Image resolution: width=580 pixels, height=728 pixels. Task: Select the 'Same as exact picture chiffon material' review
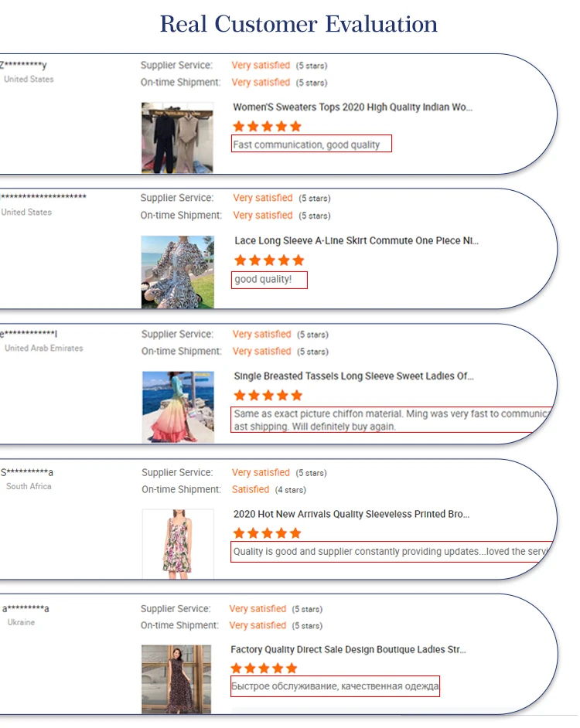(391, 420)
